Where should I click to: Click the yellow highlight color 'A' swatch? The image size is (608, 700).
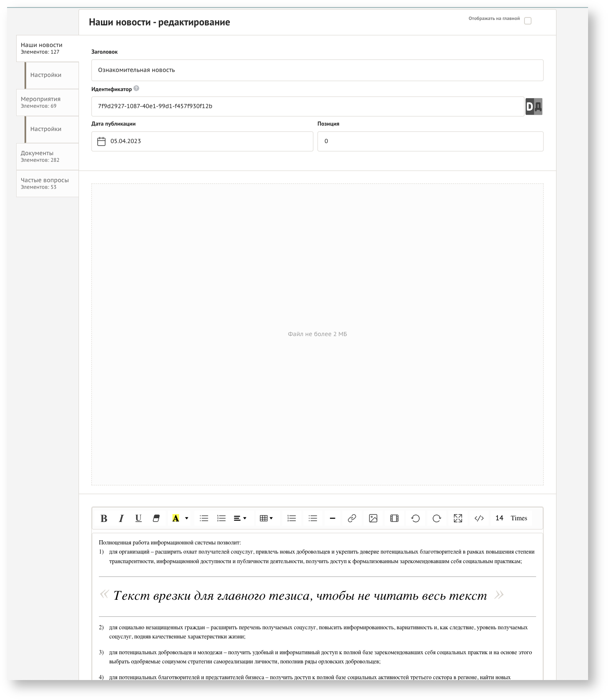click(176, 518)
